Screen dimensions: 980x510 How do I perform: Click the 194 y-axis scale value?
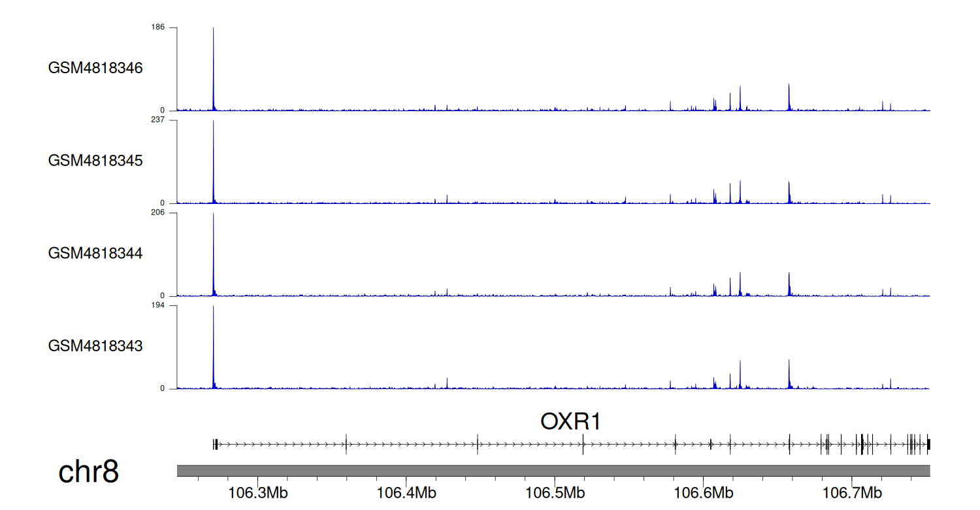pyautogui.click(x=159, y=305)
